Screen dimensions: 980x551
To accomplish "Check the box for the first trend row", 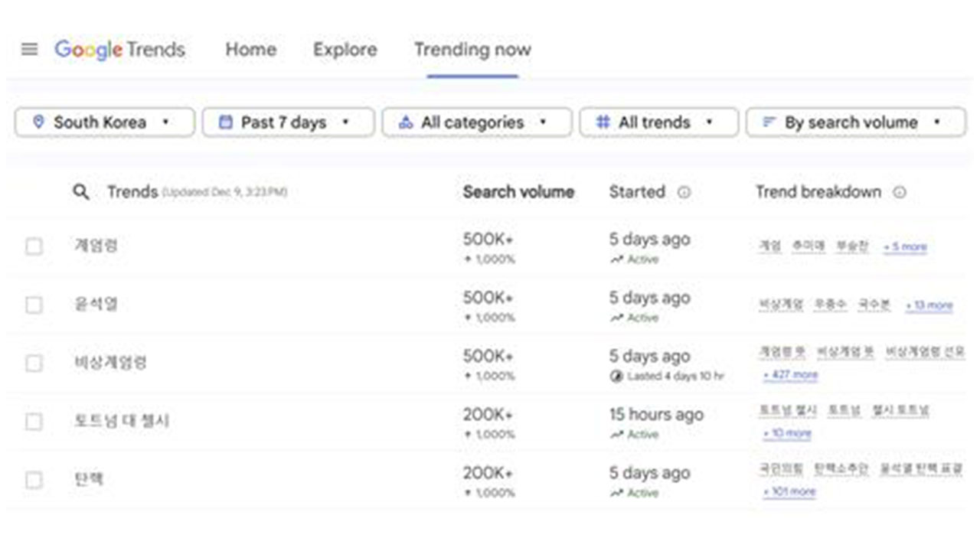I will coord(34,246).
